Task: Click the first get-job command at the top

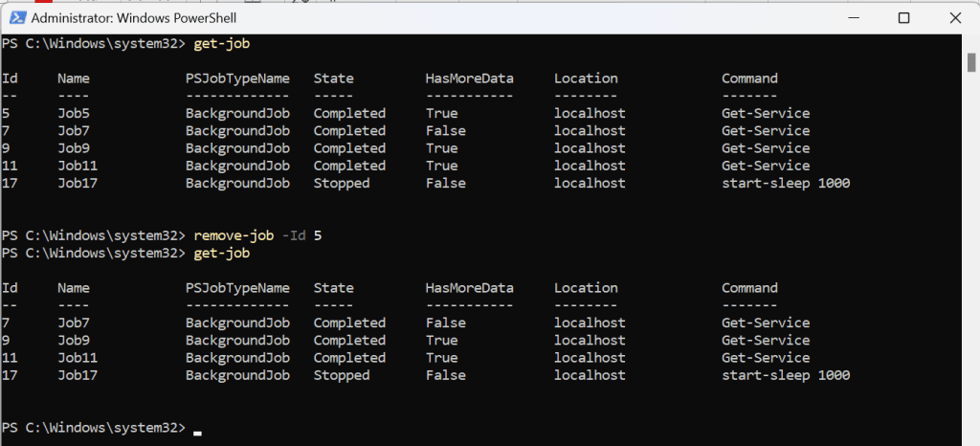Action: (x=222, y=44)
